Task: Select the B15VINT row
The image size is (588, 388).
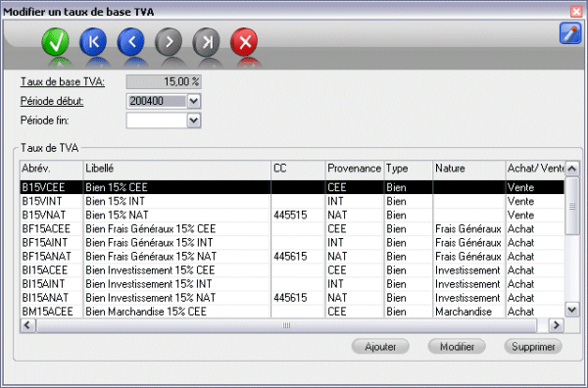Action: point(292,201)
